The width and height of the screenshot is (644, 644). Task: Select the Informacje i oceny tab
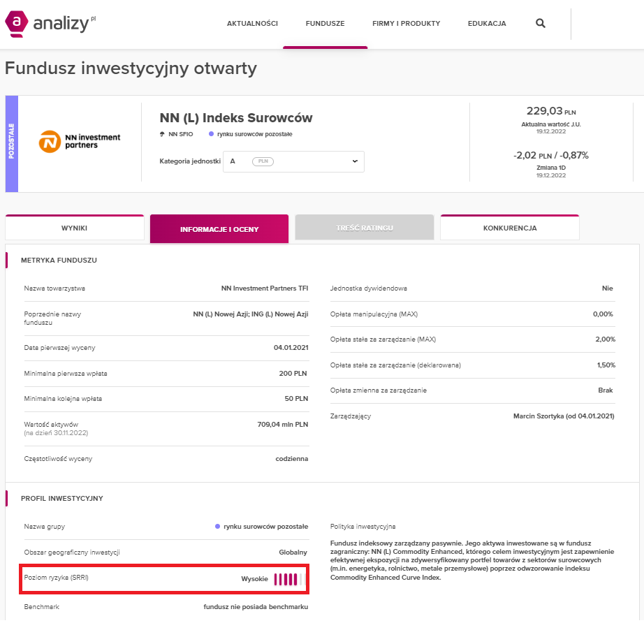(x=219, y=229)
